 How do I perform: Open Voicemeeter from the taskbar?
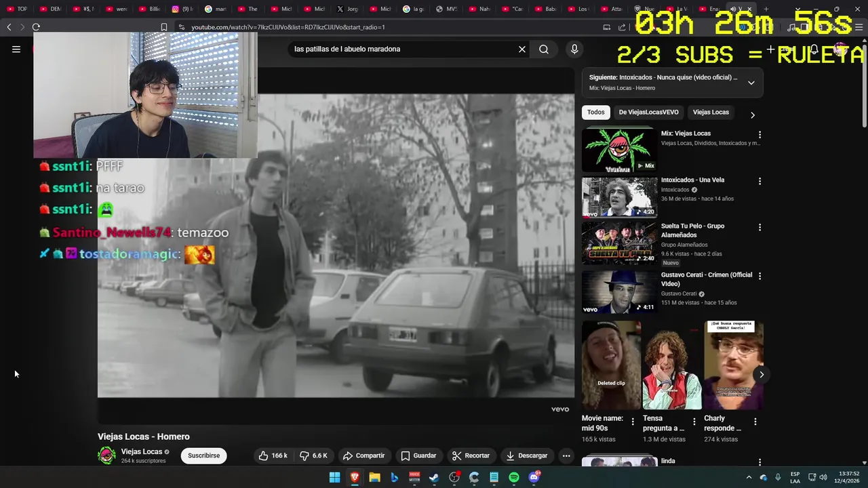tap(414, 478)
